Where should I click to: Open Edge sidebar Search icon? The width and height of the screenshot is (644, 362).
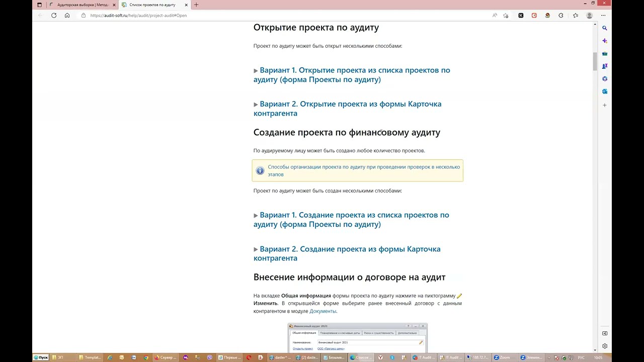coord(605,28)
